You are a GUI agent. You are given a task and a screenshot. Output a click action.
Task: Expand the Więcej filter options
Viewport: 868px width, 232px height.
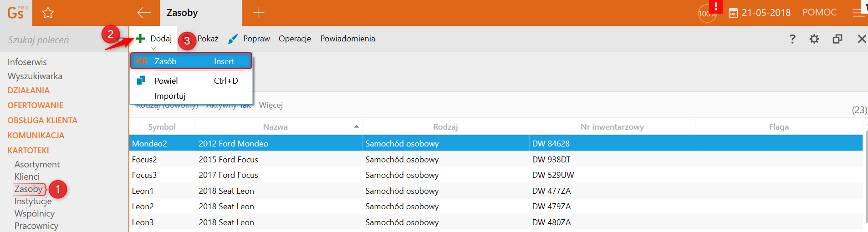point(271,105)
